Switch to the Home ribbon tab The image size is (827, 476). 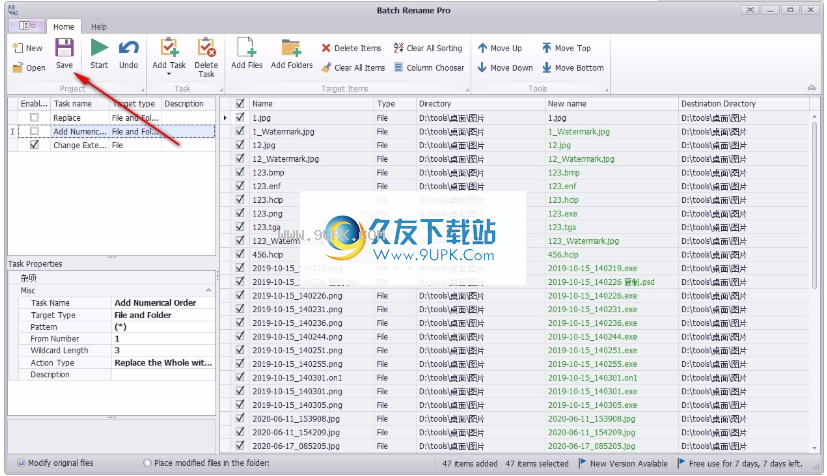63,26
